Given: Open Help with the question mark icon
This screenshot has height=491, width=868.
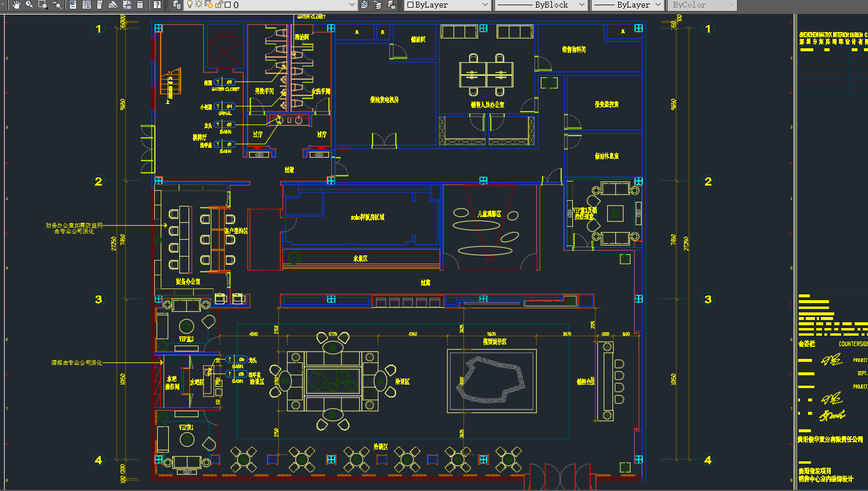Looking at the screenshot, I should click(157, 5).
